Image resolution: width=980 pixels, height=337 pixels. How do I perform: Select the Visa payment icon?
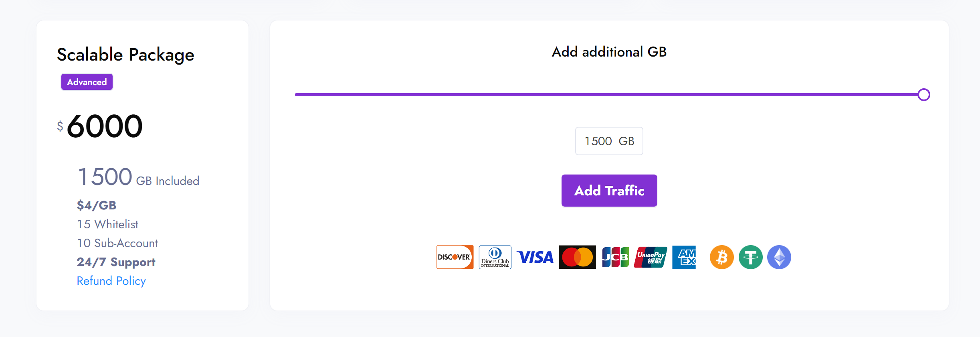pyautogui.click(x=535, y=257)
